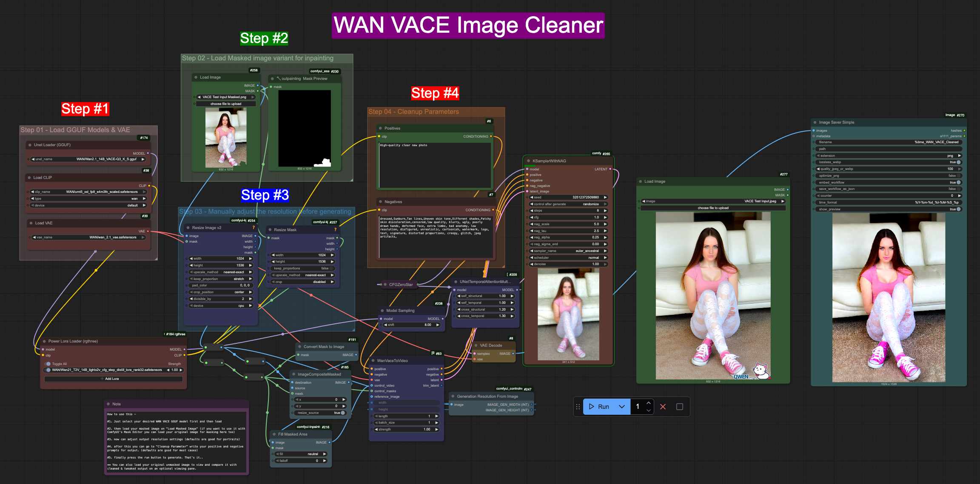Select Step 01 Load GGUF Models group title
This screenshot has width=980, height=484.
point(75,130)
